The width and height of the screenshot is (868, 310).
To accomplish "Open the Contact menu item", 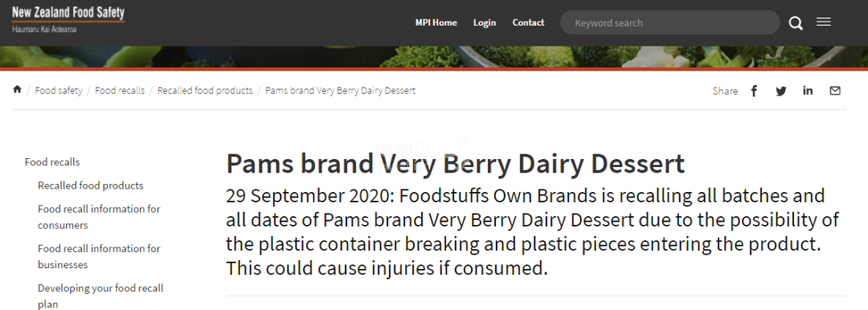I will 528,22.
